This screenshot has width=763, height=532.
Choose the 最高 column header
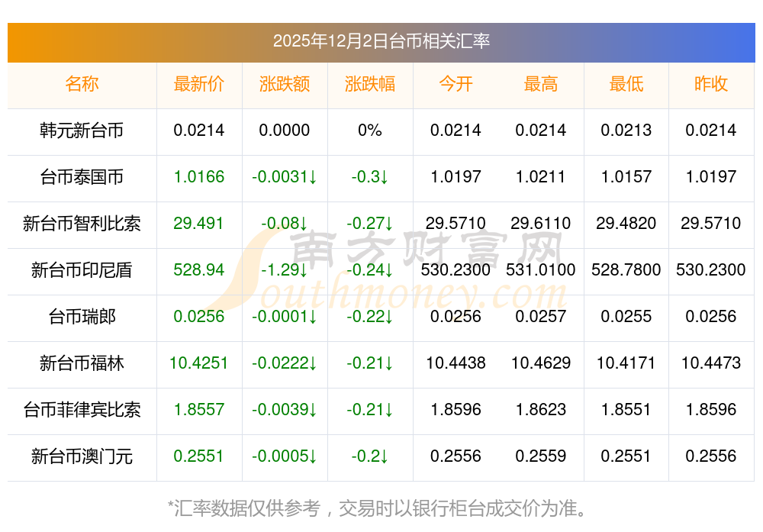coord(541,84)
